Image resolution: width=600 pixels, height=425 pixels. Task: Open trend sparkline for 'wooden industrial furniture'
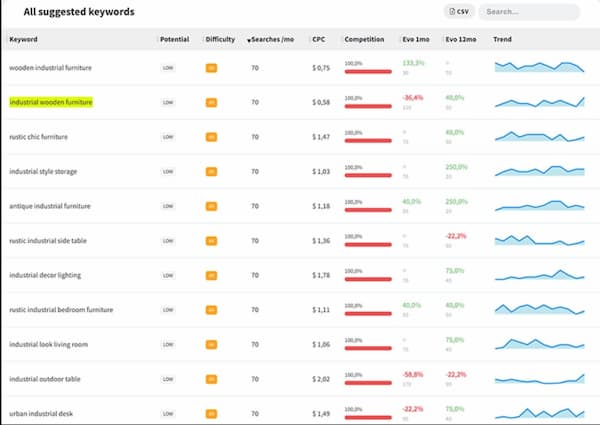click(x=540, y=67)
